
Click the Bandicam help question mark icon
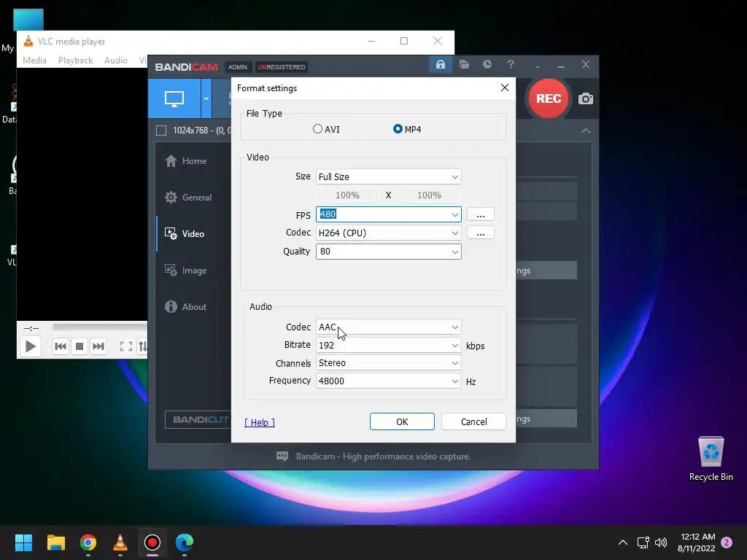pos(511,64)
